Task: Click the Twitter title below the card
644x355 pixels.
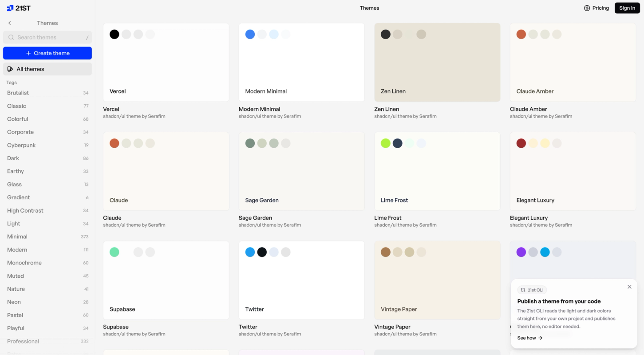Action: [x=248, y=327]
